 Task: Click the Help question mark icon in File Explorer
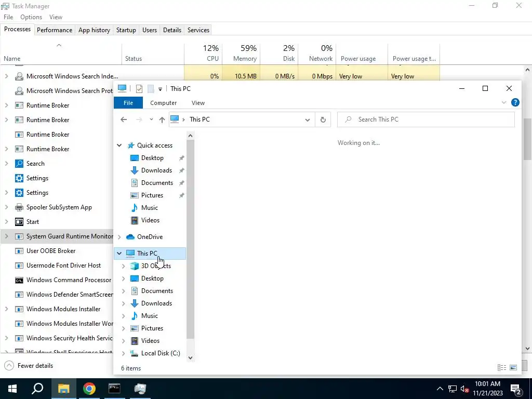[x=515, y=102]
